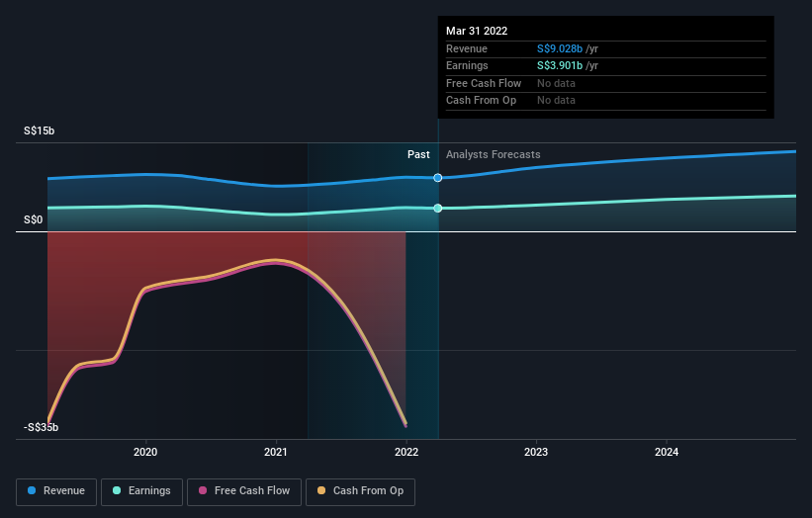This screenshot has height=518, width=812.
Task: Select 2024 on the time axis
Action: click(x=667, y=453)
